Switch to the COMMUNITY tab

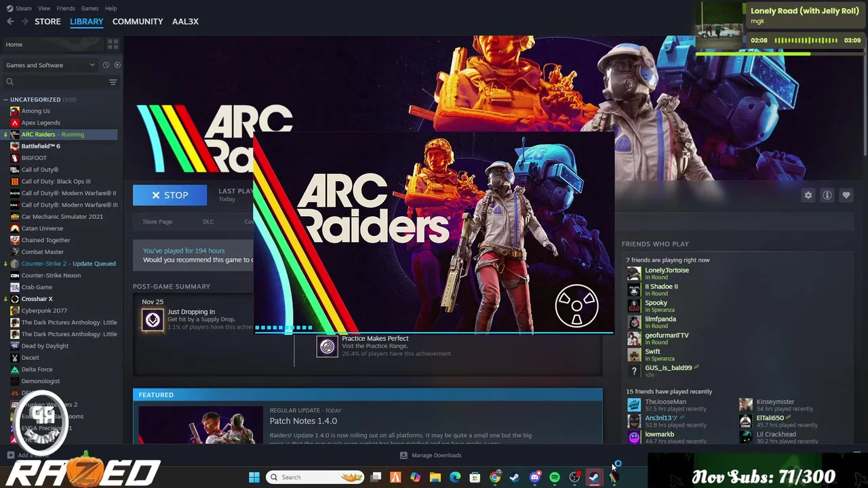click(x=138, y=22)
